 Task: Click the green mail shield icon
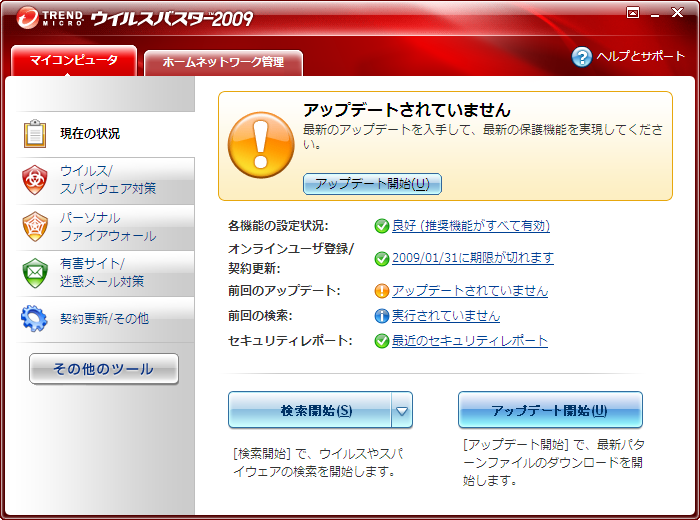coord(35,273)
